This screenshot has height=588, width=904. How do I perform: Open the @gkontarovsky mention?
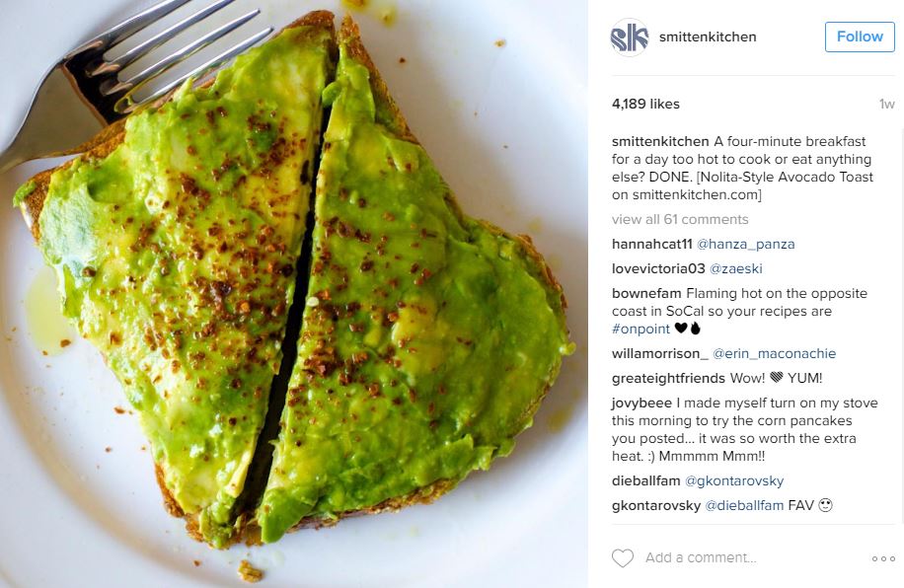click(734, 481)
